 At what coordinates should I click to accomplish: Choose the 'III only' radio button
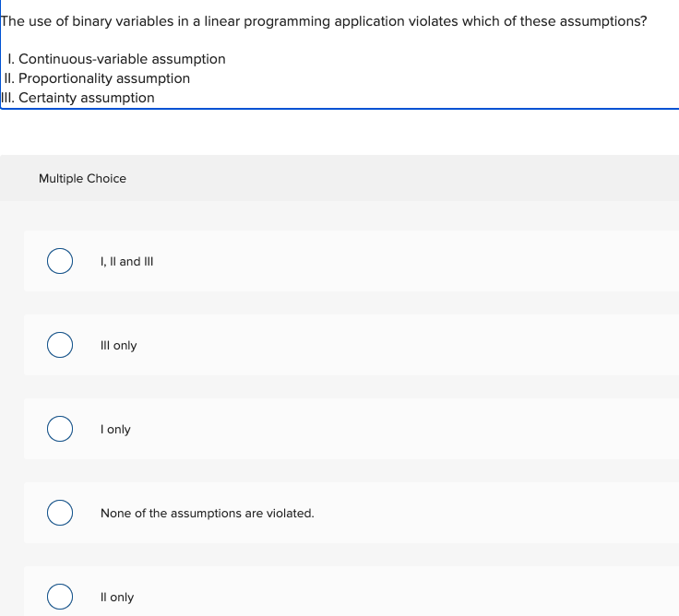tap(60, 345)
